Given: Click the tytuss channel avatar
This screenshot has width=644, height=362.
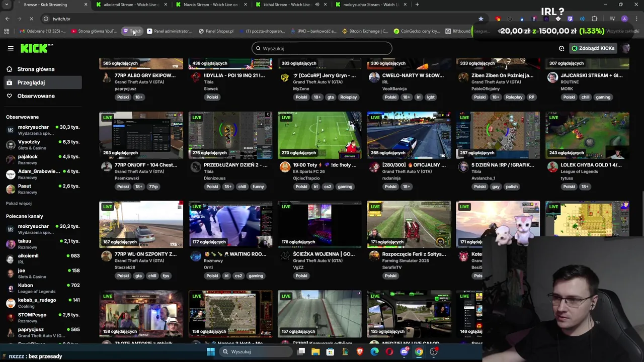Looking at the screenshot, I should tap(552, 167).
